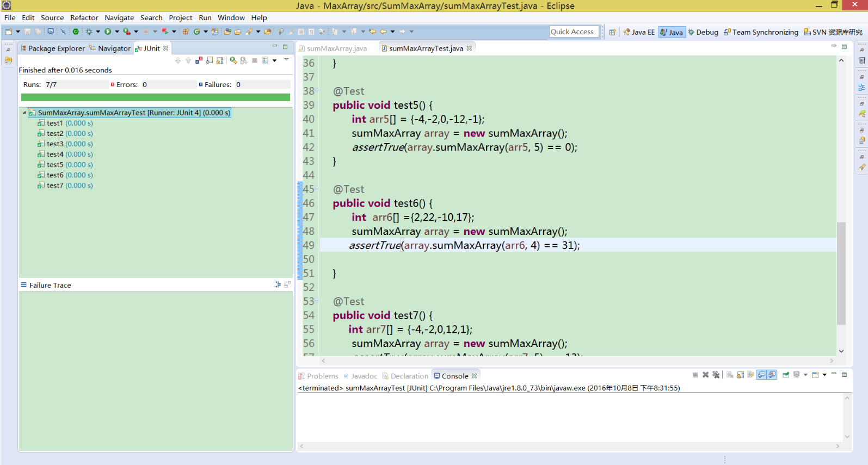Click the New Java Package toolbar icon
868x465 pixels.
186,32
